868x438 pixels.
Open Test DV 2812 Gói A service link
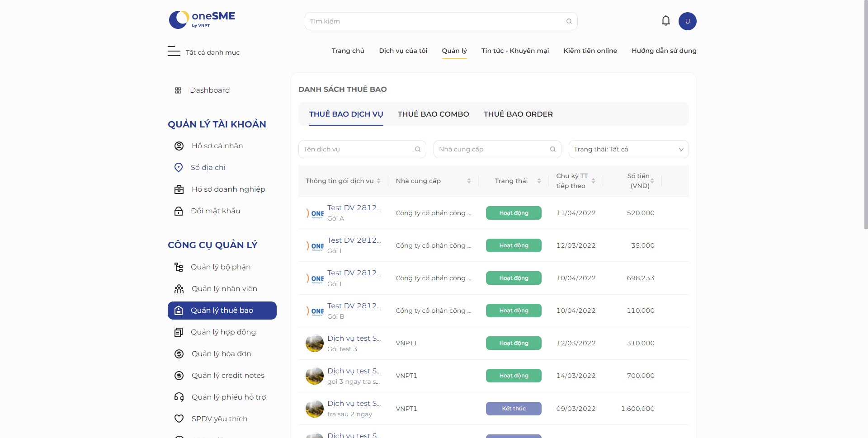(x=354, y=208)
